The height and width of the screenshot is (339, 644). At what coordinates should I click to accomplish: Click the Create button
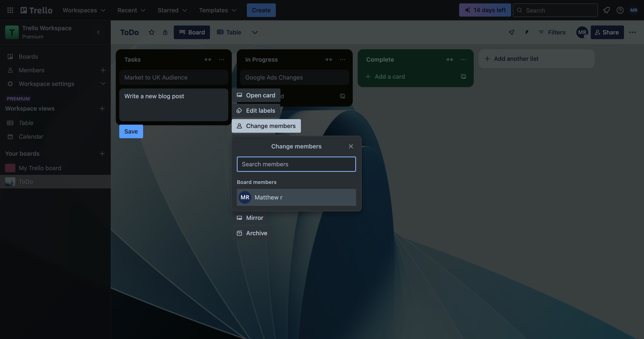pos(261,10)
